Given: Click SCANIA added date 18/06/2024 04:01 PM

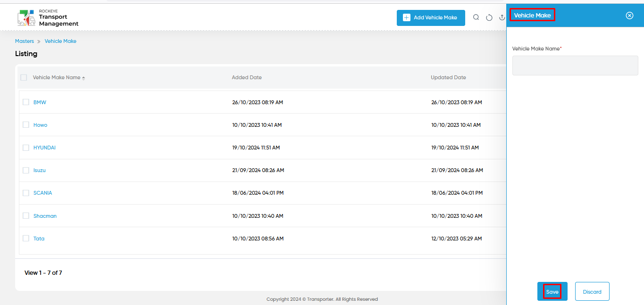Looking at the screenshot, I should tap(258, 193).
